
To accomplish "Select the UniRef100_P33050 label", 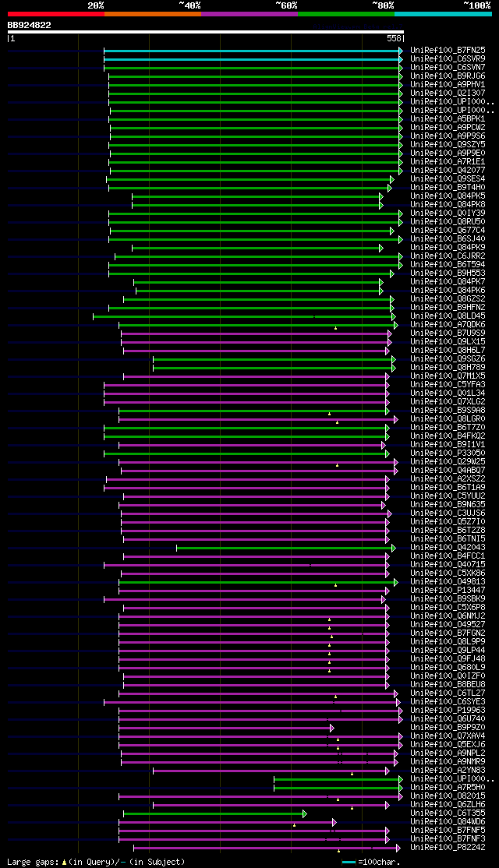I will tap(448, 454).
